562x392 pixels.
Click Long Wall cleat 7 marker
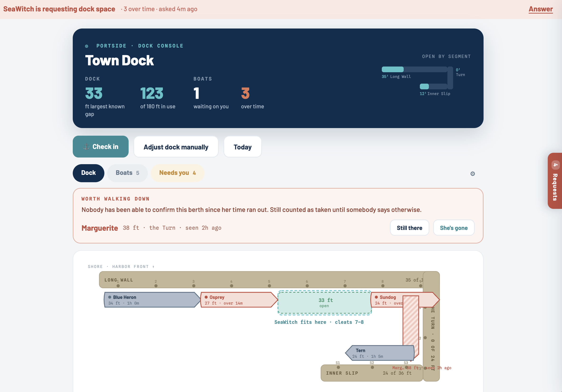tap(345, 286)
